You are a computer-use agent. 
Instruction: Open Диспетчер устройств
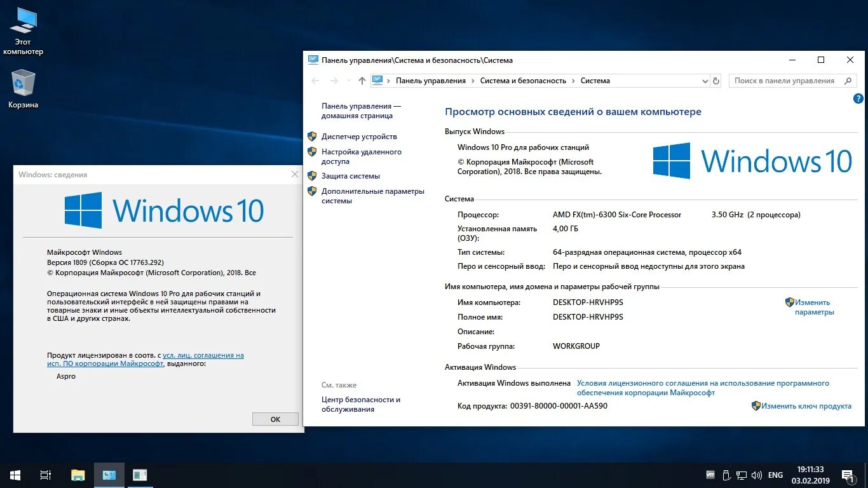359,137
